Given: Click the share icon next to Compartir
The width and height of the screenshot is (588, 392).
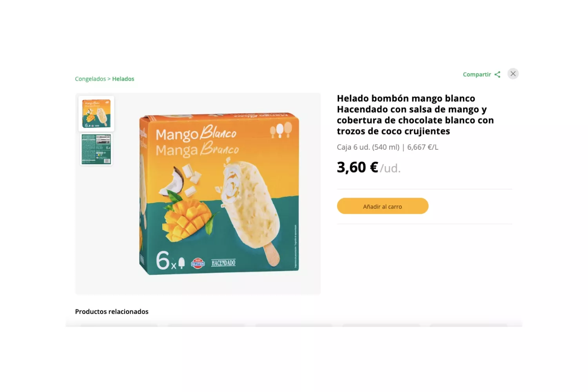Looking at the screenshot, I should (x=497, y=74).
